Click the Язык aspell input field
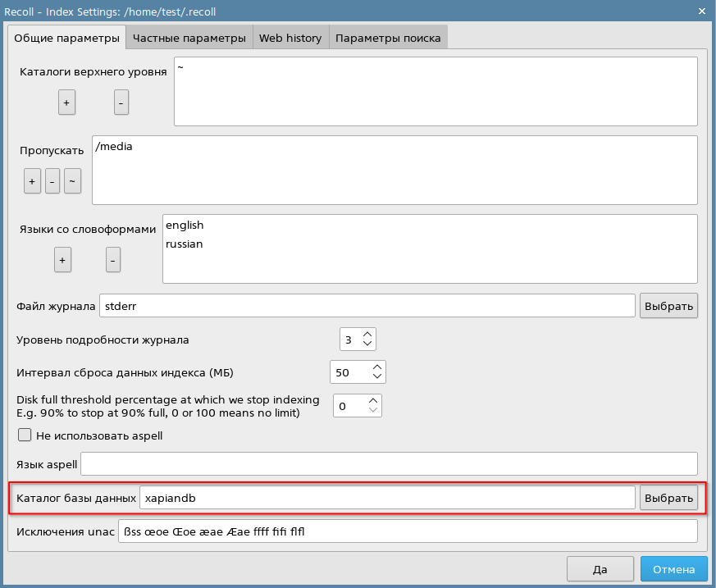The image size is (716, 588). pyautogui.click(x=389, y=463)
